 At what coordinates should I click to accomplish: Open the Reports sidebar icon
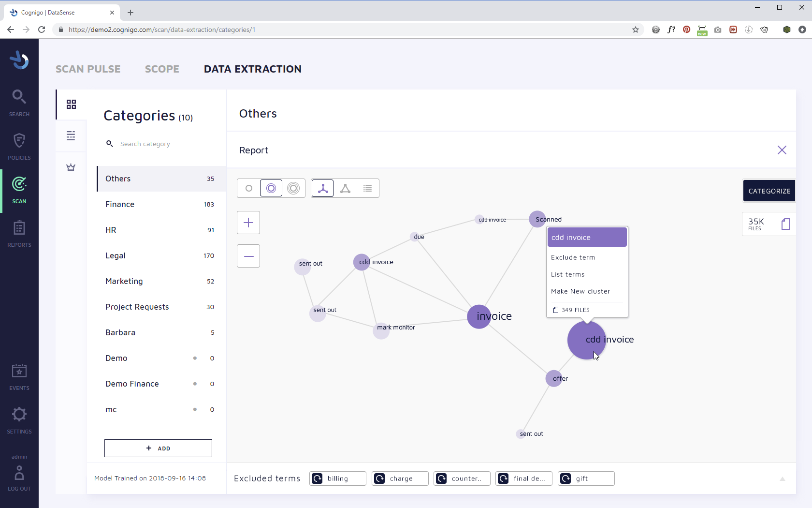click(x=19, y=233)
